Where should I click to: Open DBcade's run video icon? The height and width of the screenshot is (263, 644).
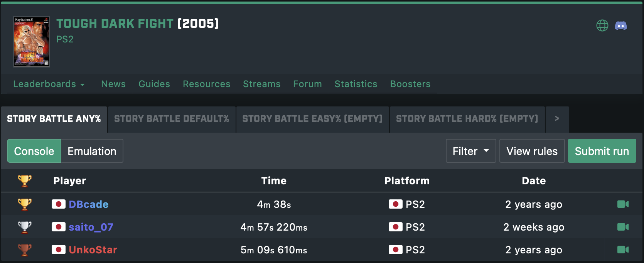[623, 204]
